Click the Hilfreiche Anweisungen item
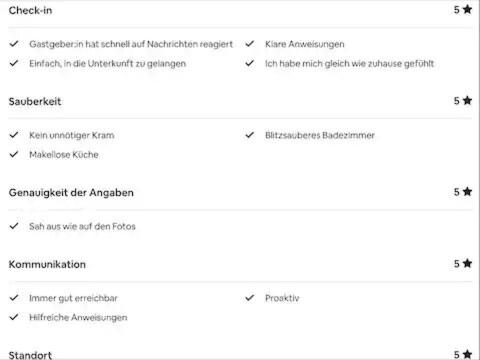 click(x=78, y=317)
